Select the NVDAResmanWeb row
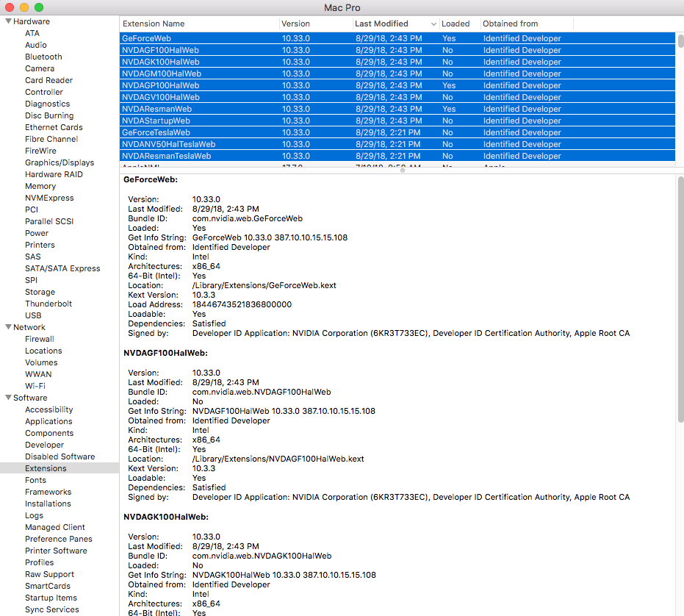Screen dimensions: 684x616 point(397,109)
